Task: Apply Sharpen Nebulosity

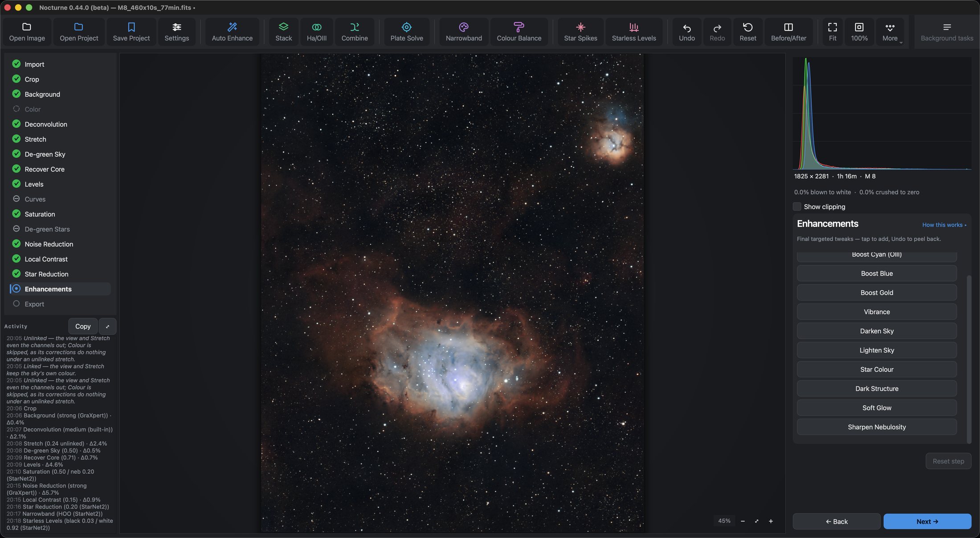Action: pos(876,427)
